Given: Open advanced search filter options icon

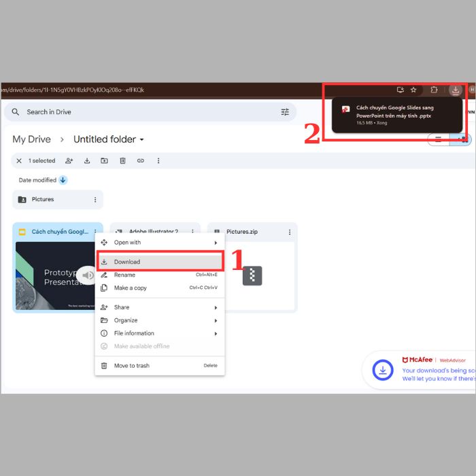Looking at the screenshot, I should click(x=285, y=112).
